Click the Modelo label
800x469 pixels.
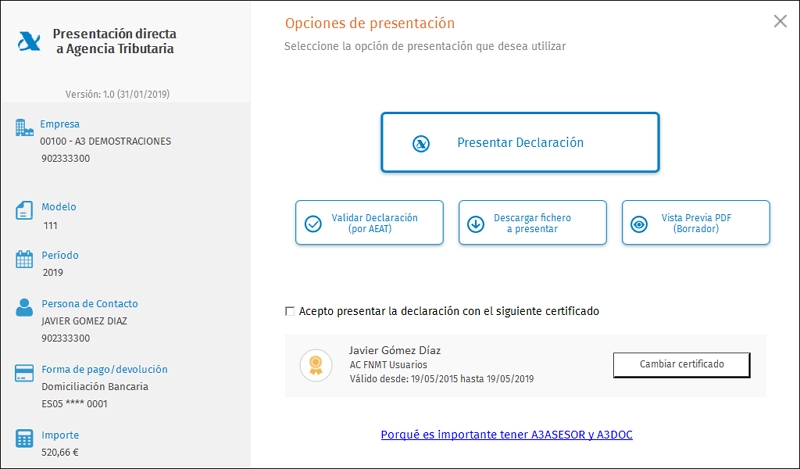[x=59, y=207]
